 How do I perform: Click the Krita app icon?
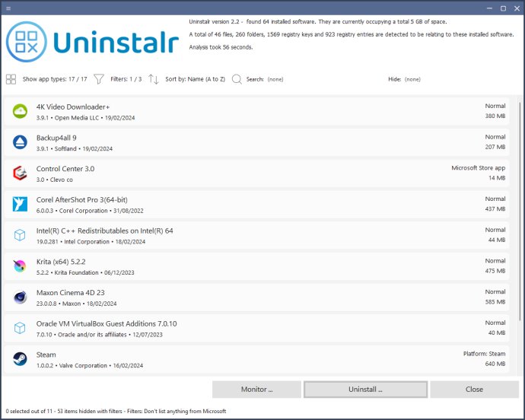tap(20, 266)
